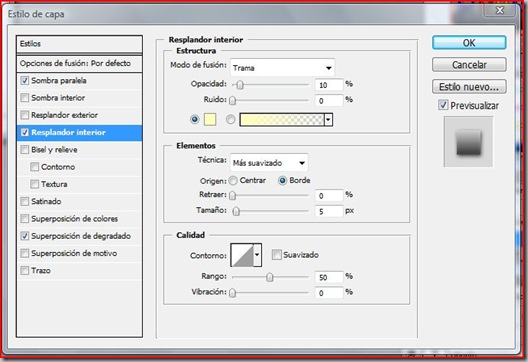The image size is (528, 362).
Task: Enable the Resplandor exterior checkbox
Action: click(x=25, y=115)
